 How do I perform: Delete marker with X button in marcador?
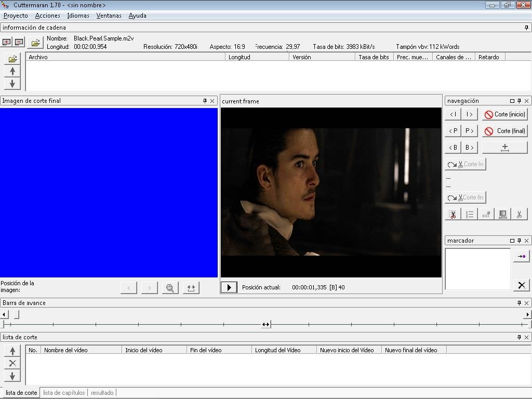tap(522, 285)
